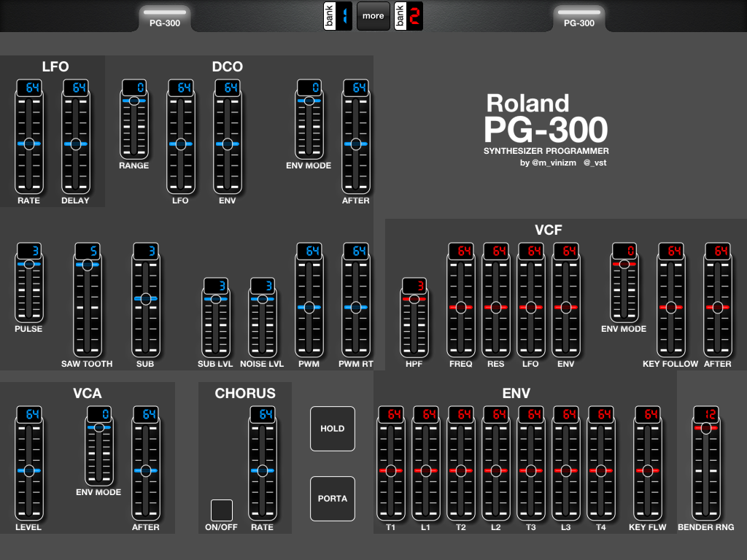747x560 pixels.
Task: Click the NOISE LVL slider knob
Action: 263,299
